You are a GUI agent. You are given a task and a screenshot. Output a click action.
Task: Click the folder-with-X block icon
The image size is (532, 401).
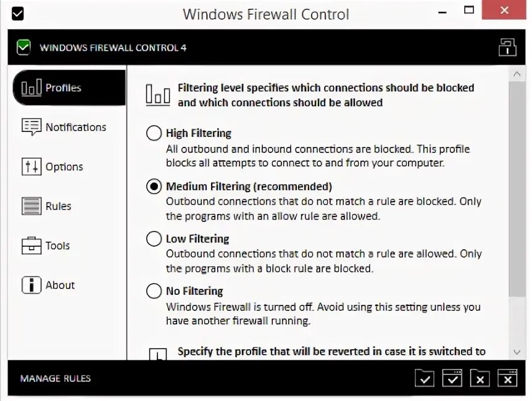[480, 378]
